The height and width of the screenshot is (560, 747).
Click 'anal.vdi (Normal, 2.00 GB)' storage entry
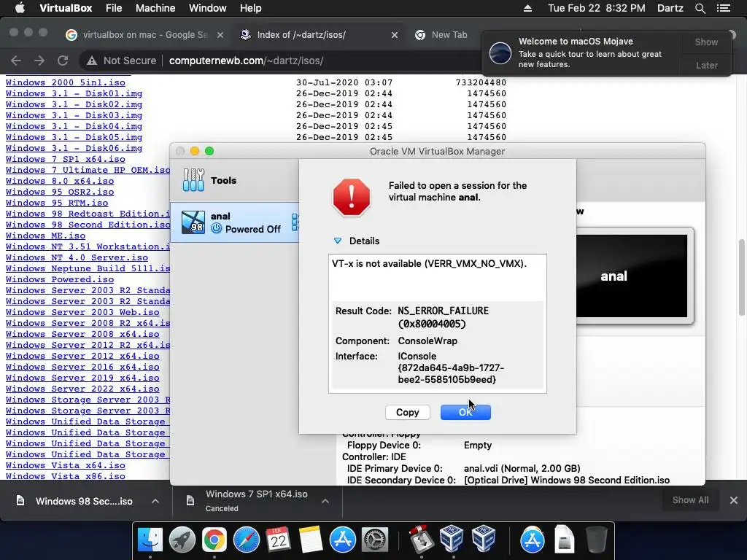tap(522, 469)
